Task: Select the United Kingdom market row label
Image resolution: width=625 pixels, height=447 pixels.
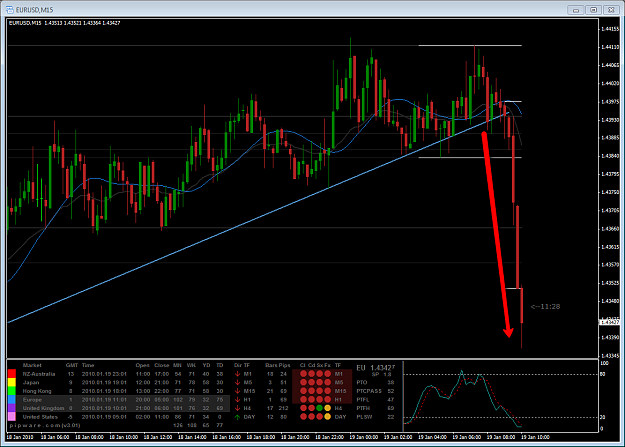Action: pos(43,408)
